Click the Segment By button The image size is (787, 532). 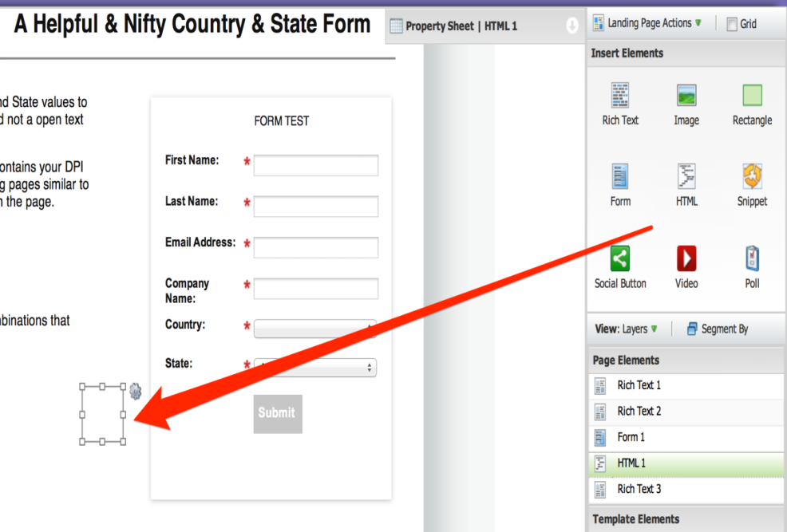718,329
